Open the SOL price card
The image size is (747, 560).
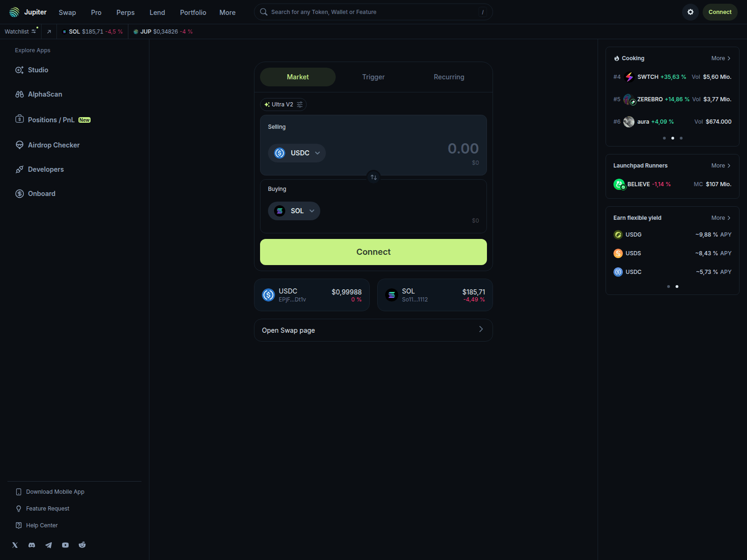[x=435, y=295]
